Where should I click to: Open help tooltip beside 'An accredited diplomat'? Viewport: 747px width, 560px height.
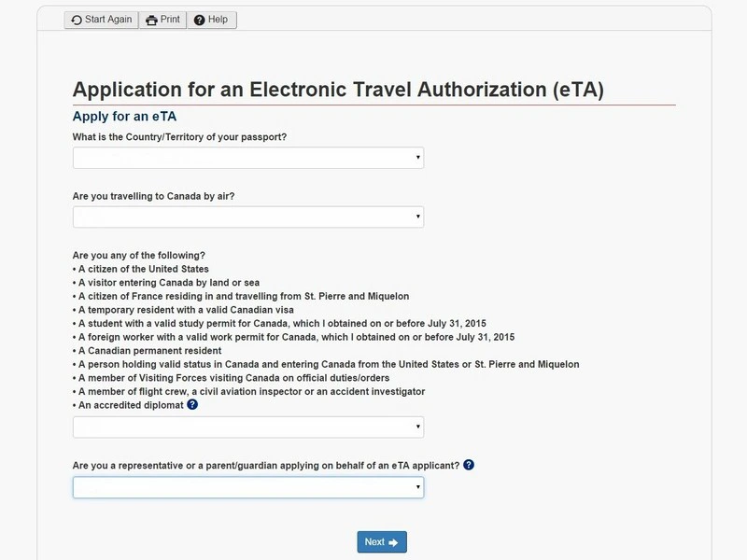coord(192,405)
